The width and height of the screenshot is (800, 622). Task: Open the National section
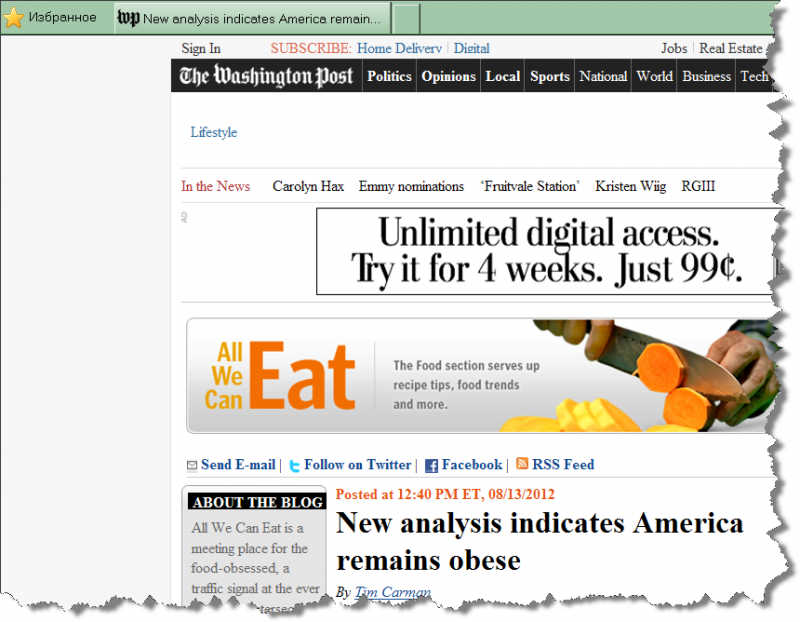point(603,76)
